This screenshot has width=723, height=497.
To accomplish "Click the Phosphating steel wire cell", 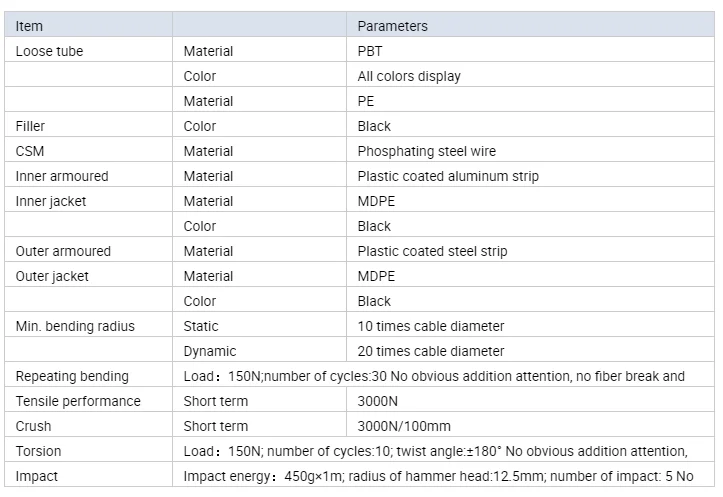I will 426,151.
